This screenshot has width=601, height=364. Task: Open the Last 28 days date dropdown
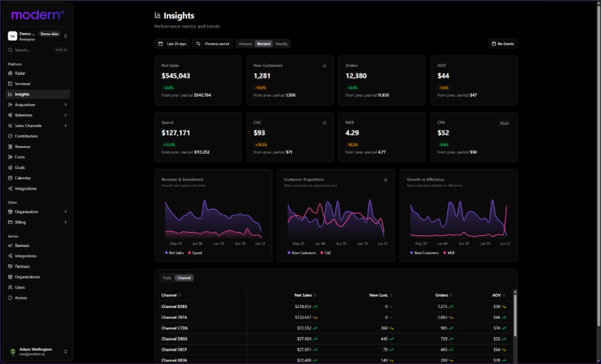[x=172, y=44]
